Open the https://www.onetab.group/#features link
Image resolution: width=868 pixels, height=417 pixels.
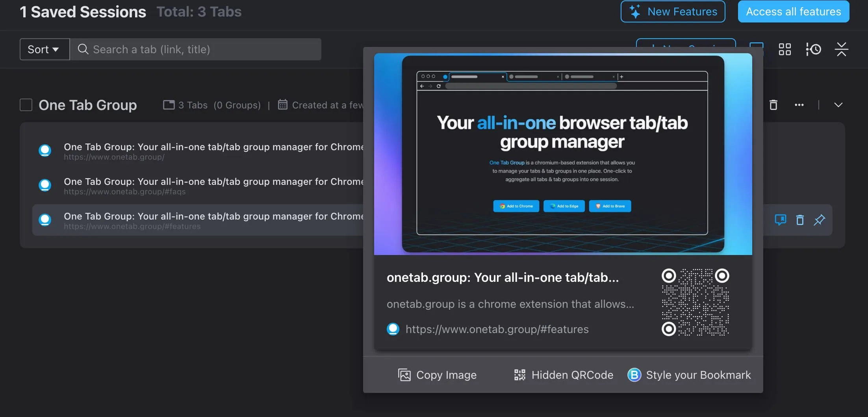tap(497, 329)
